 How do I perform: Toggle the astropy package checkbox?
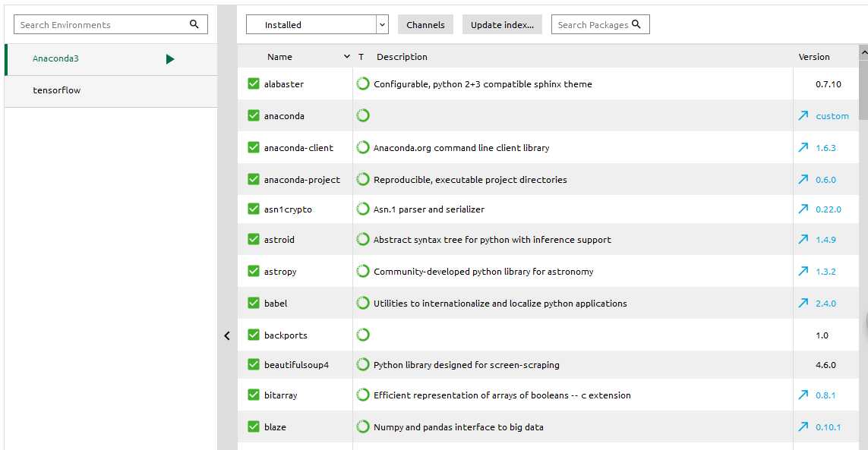(254, 271)
